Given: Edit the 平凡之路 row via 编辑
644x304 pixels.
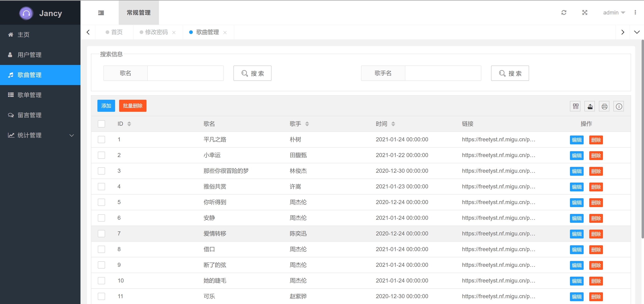Looking at the screenshot, I should 577,140.
